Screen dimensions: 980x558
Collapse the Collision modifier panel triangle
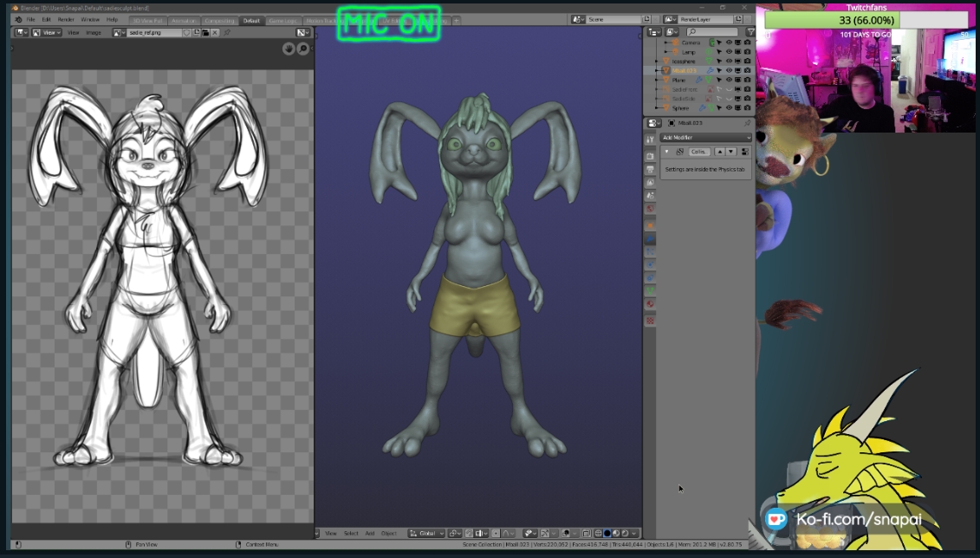[x=666, y=152]
